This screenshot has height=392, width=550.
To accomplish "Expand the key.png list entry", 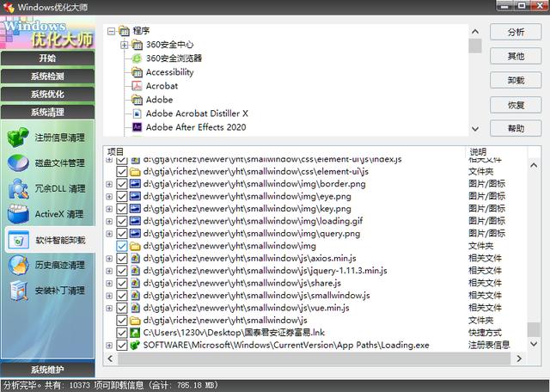I will point(109,209).
